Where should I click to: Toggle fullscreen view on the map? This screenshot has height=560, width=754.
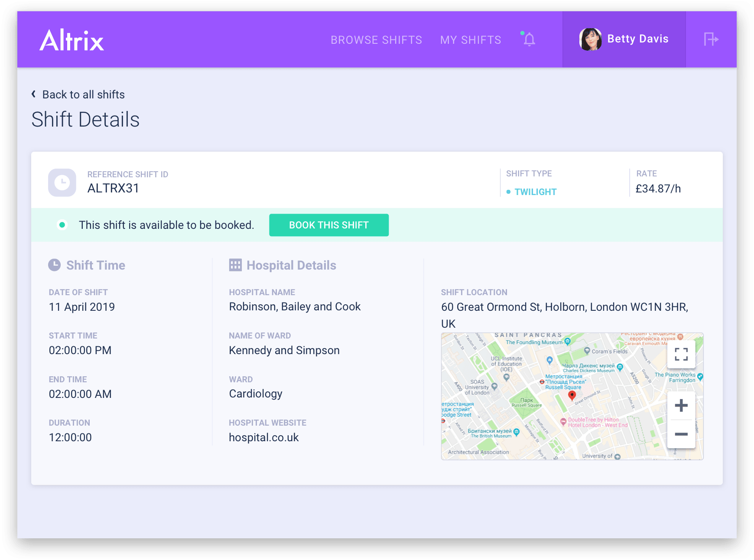pos(681,354)
